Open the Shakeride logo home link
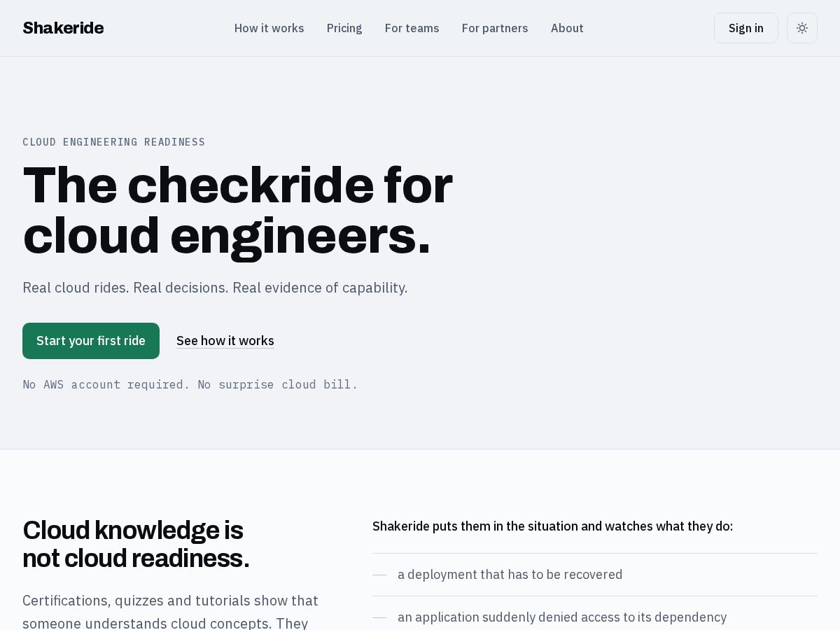This screenshot has width=840, height=630. [x=63, y=28]
